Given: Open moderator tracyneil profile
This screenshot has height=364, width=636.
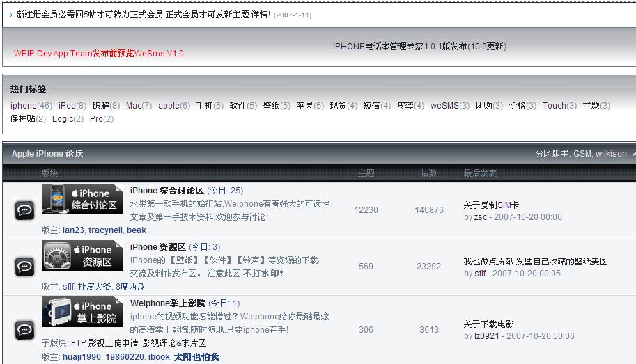Looking at the screenshot, I should tap(105, 230).
